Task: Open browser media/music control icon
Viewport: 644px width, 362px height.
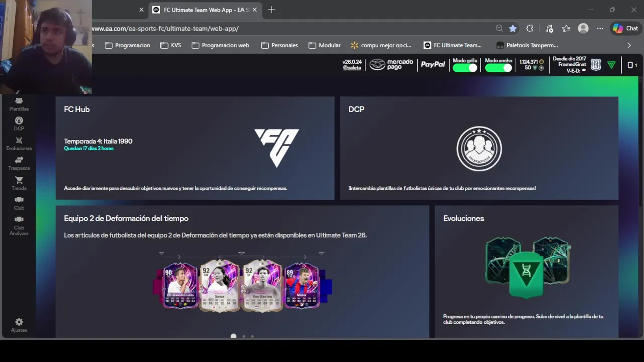Action: 549,29
